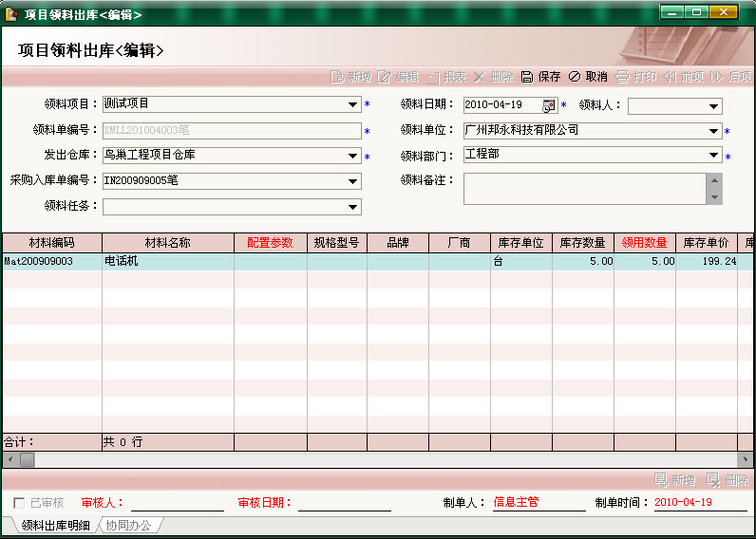Open the calendar picker for 领料日期
Viewport: 756px width, 539px height.
549,105
